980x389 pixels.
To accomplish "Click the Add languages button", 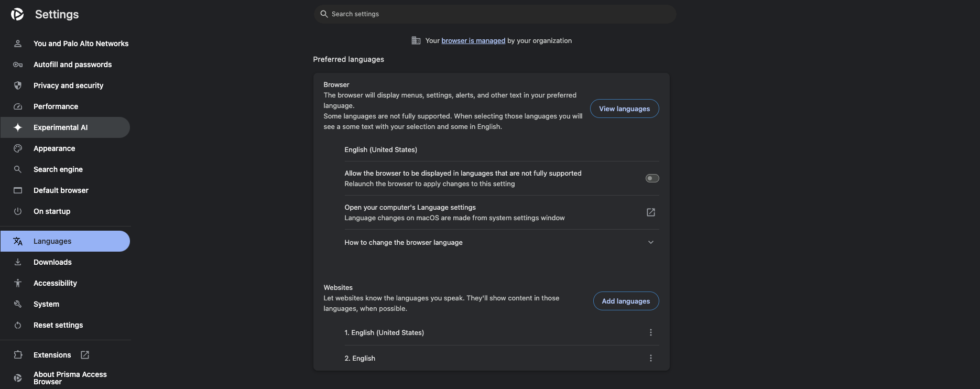I will (626, 301).
